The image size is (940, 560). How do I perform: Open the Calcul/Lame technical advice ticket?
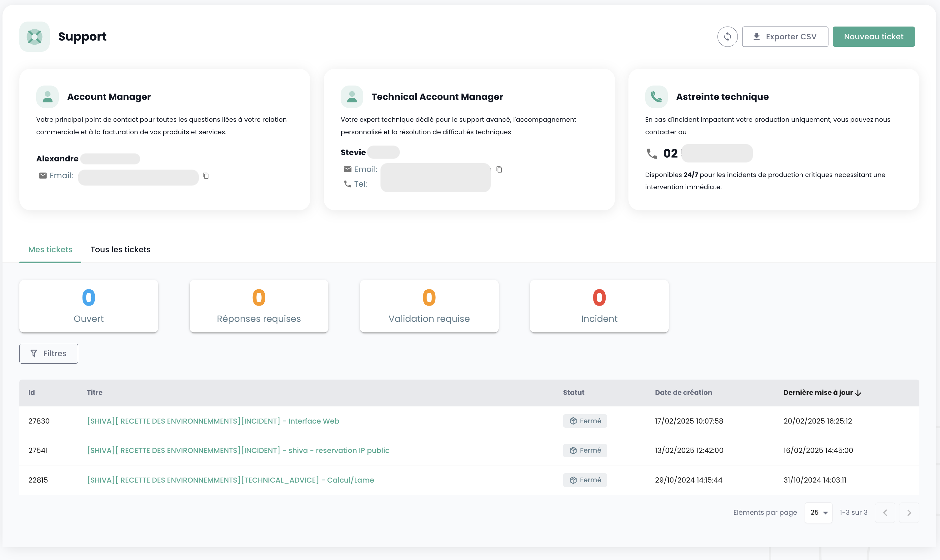(x=230, y=480)
